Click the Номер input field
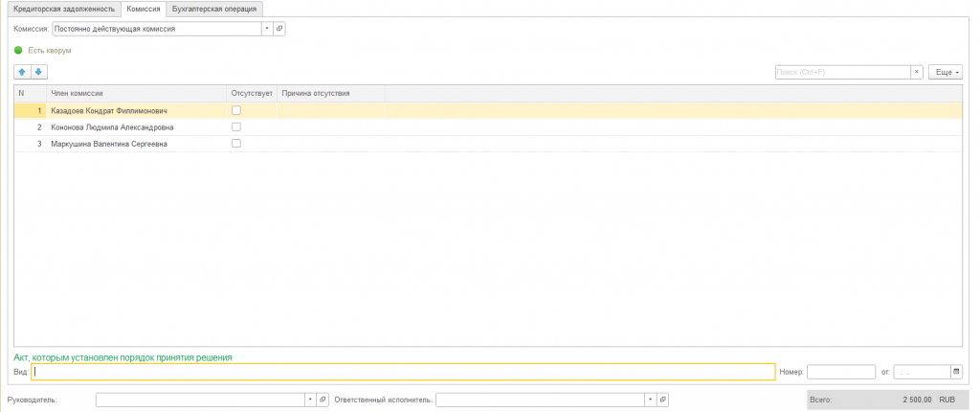The width and height of the screenshot is (980, 412). (841, 372)
